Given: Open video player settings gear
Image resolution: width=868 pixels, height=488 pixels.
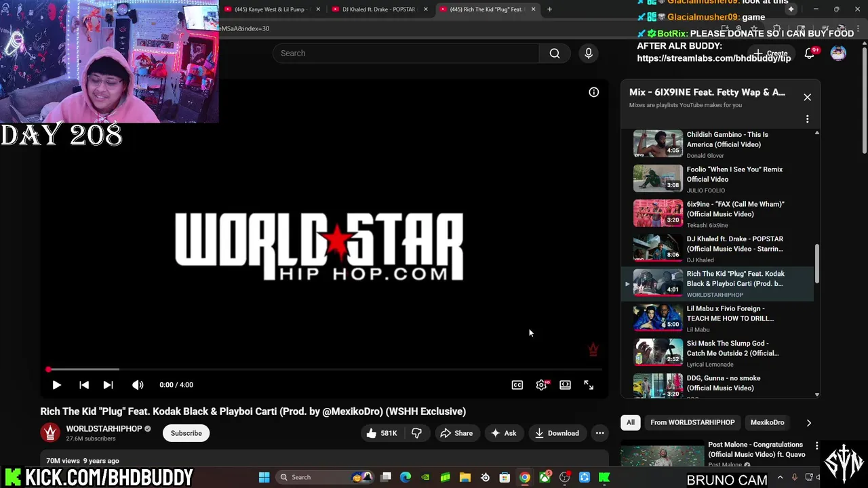Looking at the screenshot, I should click(541, 385).
